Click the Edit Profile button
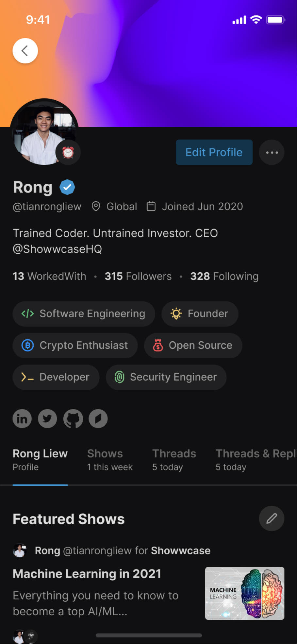 [x=214, y=152]
